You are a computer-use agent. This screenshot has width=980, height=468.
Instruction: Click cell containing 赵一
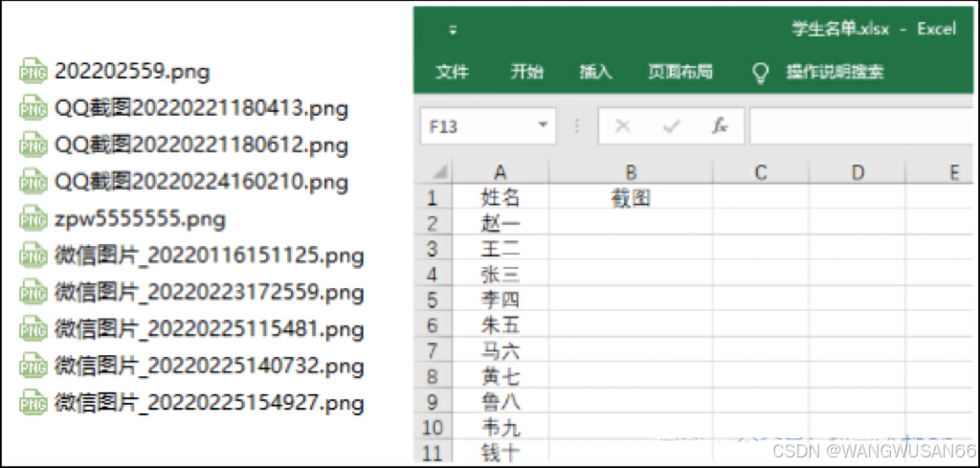500,223
